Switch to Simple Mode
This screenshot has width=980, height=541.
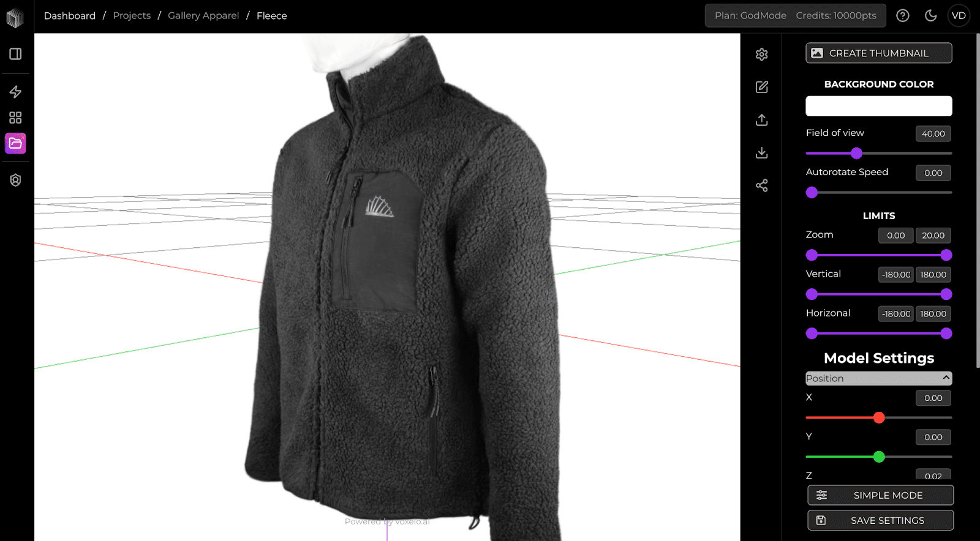click(x=880, y=495)
